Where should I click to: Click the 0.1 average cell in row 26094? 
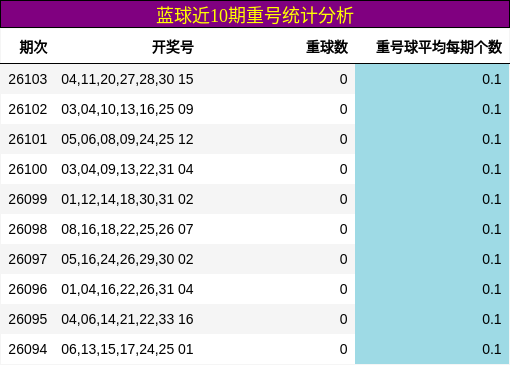point(432,349)
